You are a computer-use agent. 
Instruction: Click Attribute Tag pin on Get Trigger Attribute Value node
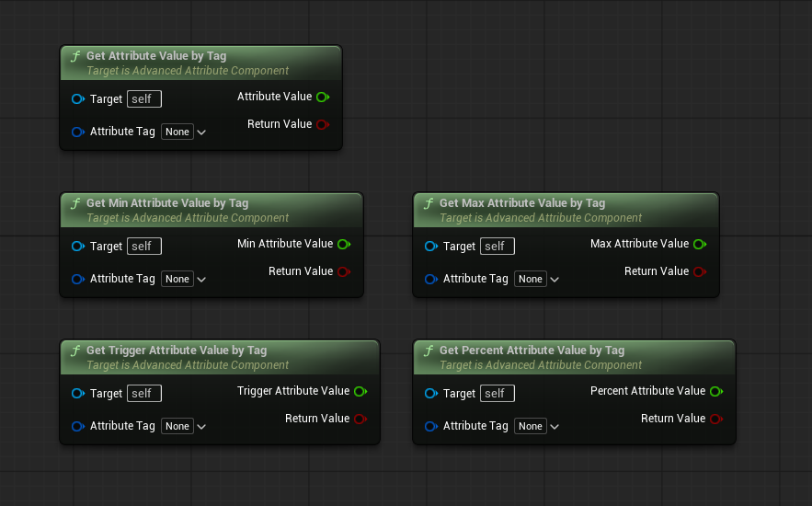[78, 426]
